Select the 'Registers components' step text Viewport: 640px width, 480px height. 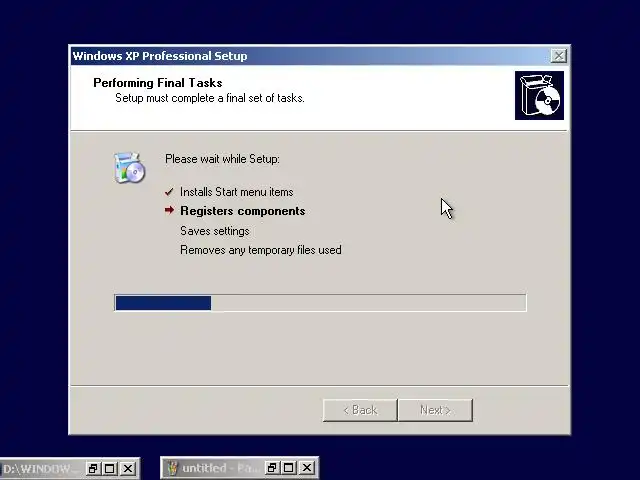coord(243,211)
